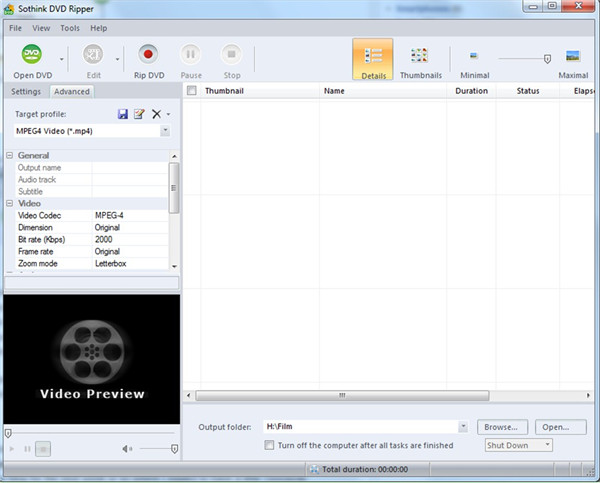Click the Minimal thumbnail size icon
Screen dimensions: 600x483
[x=474, y=56]
